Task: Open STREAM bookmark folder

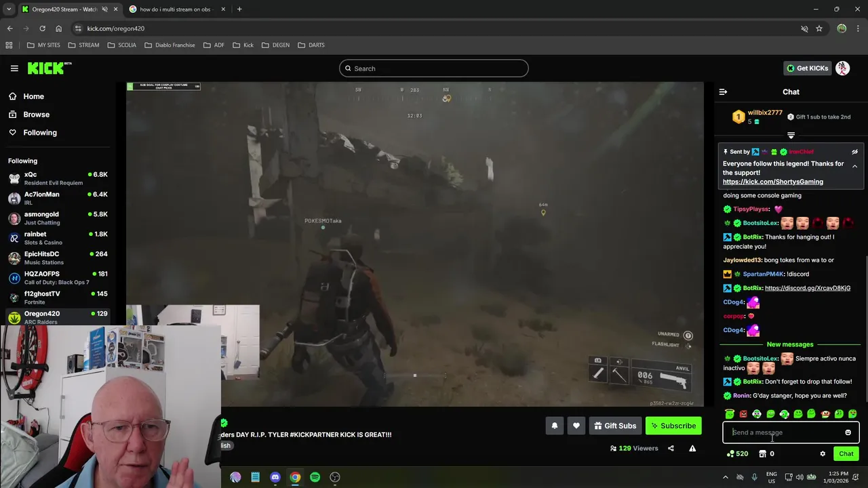Action: tap(83, 45)
